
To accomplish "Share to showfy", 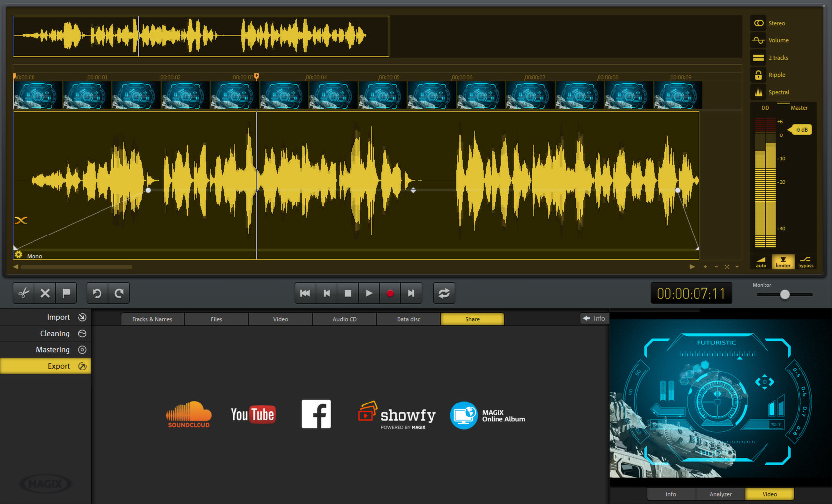I will pyautogui.click(x=397, y=415).
